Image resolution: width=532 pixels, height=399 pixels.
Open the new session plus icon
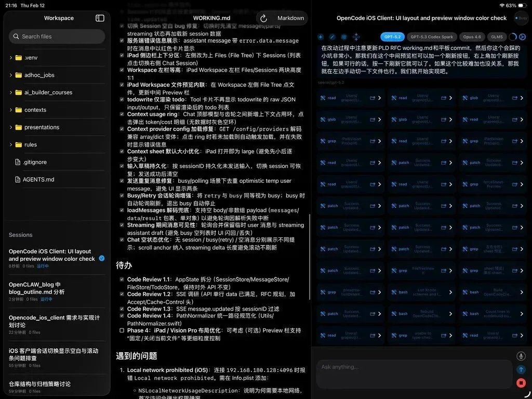(x=320, y=37)
